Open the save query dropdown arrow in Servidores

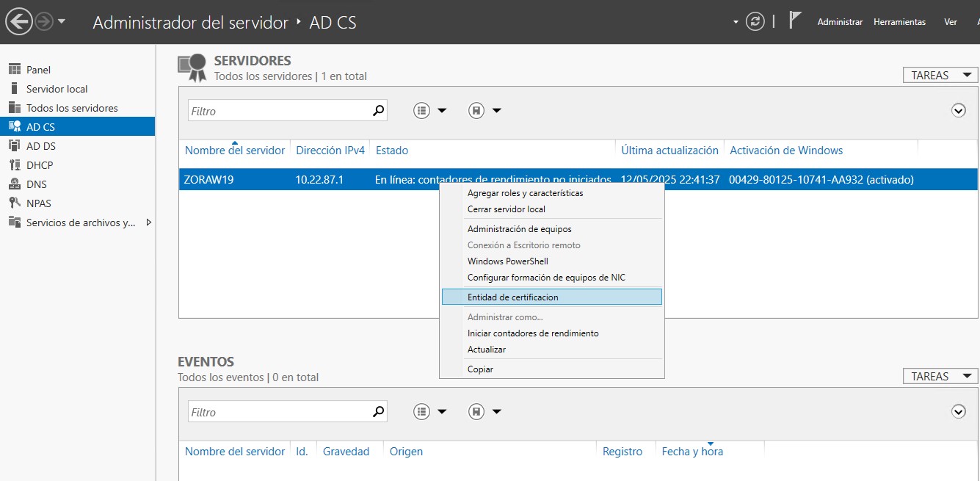497,111
